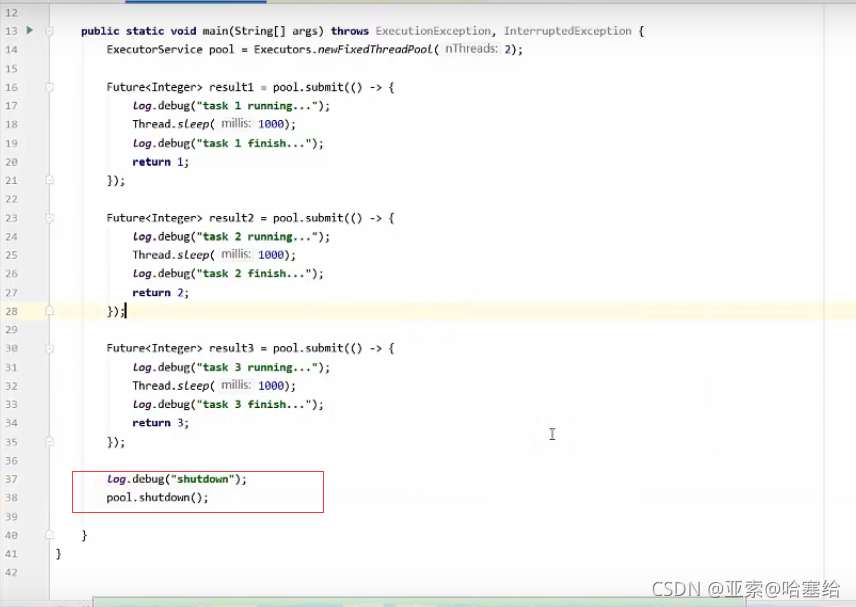Click newFixedThreadPool method call

point(375,49)
